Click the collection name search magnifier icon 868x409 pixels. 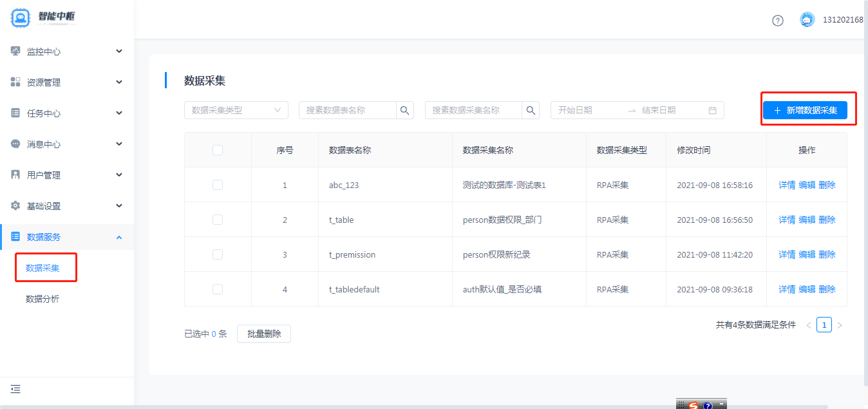[531, 110]
